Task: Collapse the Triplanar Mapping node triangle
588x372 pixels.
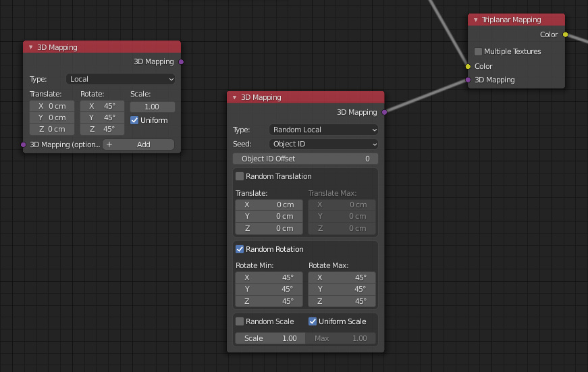Action: coord(476,20)
